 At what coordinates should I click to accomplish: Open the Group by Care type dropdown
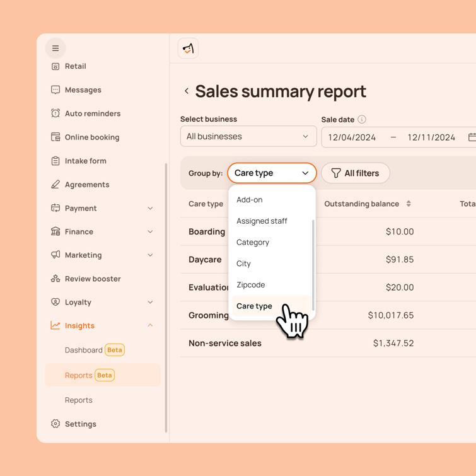point(272,173)
